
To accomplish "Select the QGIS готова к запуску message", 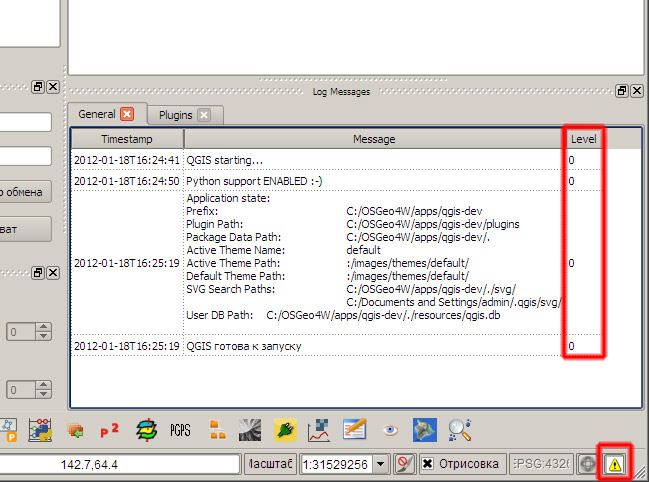I will point(244,346).
